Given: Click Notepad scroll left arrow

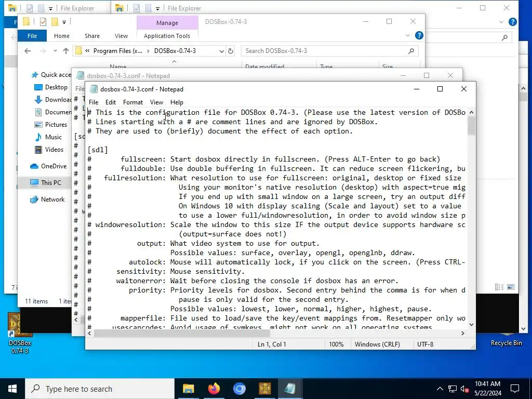Looking at the screenshot, I should click(89, 334).
